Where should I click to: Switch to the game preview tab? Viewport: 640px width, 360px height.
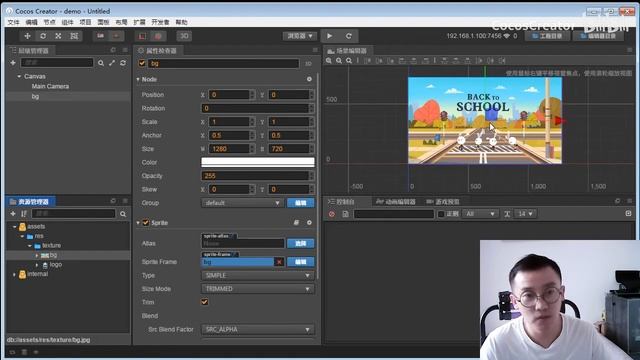point(443,202)
